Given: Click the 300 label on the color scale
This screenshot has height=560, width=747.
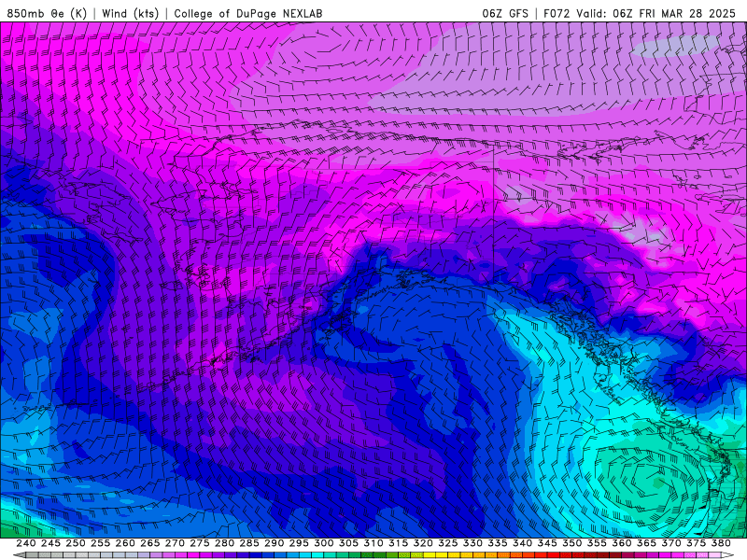Looking at the screenshot, I should point(323,543).
